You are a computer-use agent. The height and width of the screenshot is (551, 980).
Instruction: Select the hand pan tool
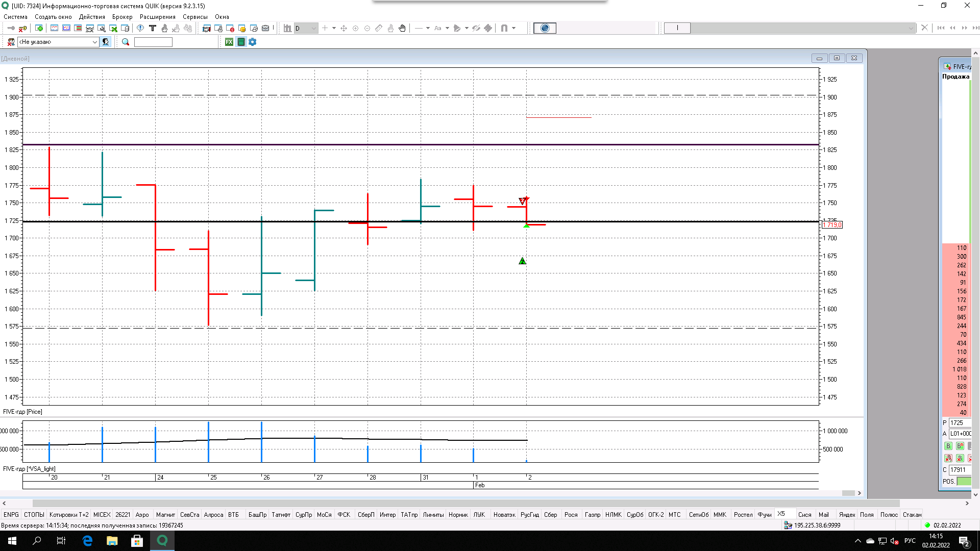pyautogui.click(x=402, y=28)
